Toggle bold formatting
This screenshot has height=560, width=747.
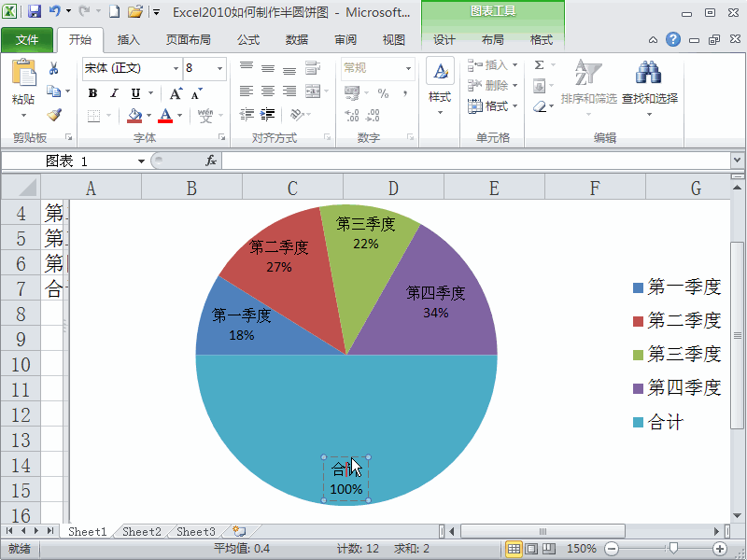pos(92,94)
